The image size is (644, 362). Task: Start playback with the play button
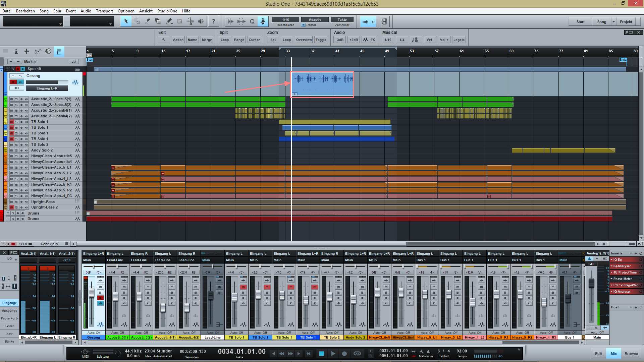333,354
